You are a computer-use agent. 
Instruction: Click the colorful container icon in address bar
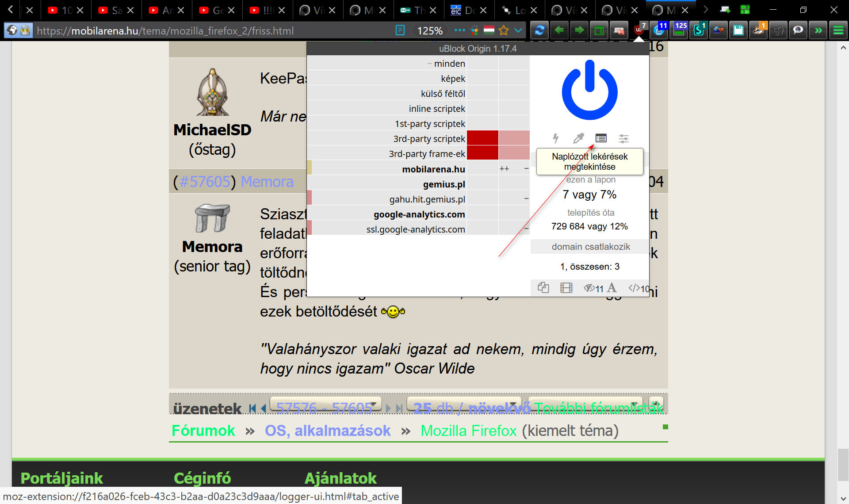[x=474, y=31]
